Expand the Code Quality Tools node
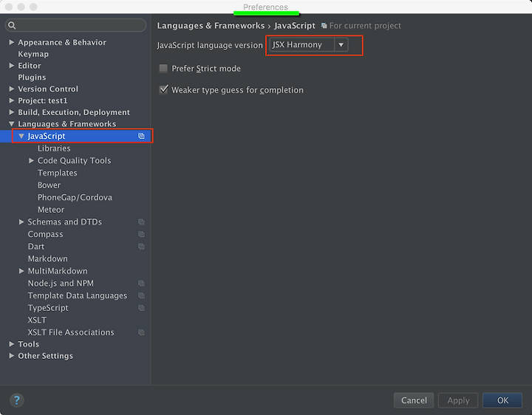Viewport: 532px width, 415px height. tap(31, 160)
